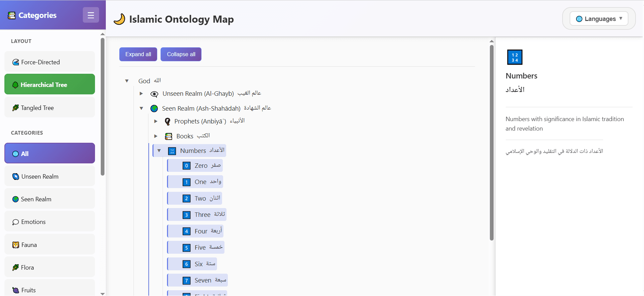The height and width of the screenshot is (296, 644).
Task: Select the Hierarchical Tree layout
Action: click(x=50, y=84)
